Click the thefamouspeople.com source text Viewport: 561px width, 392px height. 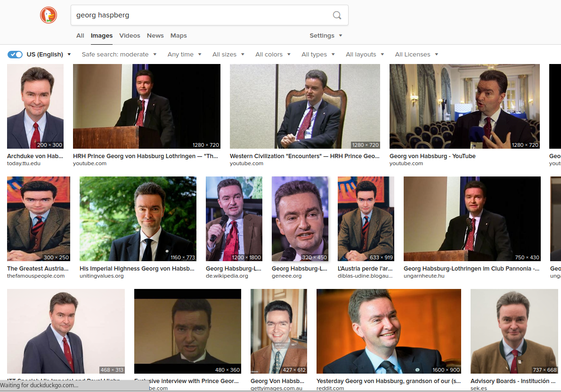[x=36, y=276]
